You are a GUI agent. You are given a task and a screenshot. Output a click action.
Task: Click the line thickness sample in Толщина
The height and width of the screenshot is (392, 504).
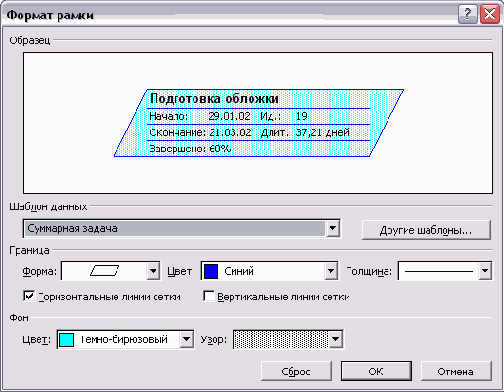coord(439,271)
